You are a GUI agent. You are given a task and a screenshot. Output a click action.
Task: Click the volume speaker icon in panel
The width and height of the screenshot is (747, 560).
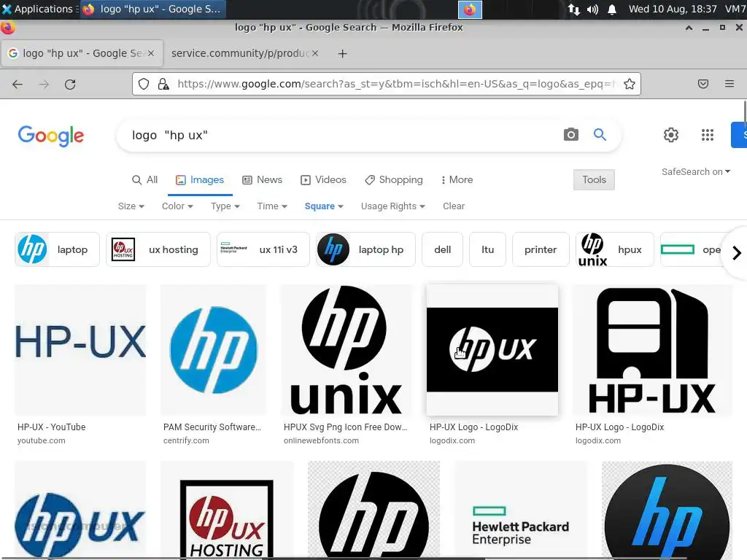click(x=592, y=9)
